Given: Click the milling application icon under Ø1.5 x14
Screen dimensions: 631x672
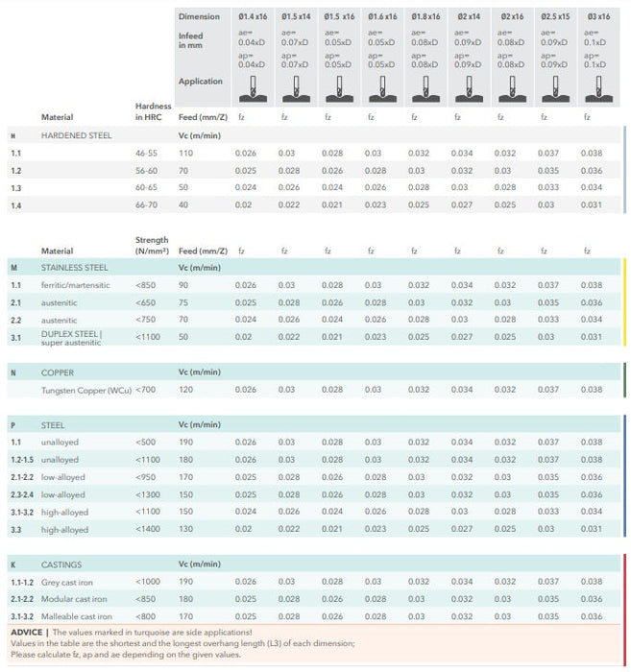Looking at the screenshot, I should (x=295, y=84).
